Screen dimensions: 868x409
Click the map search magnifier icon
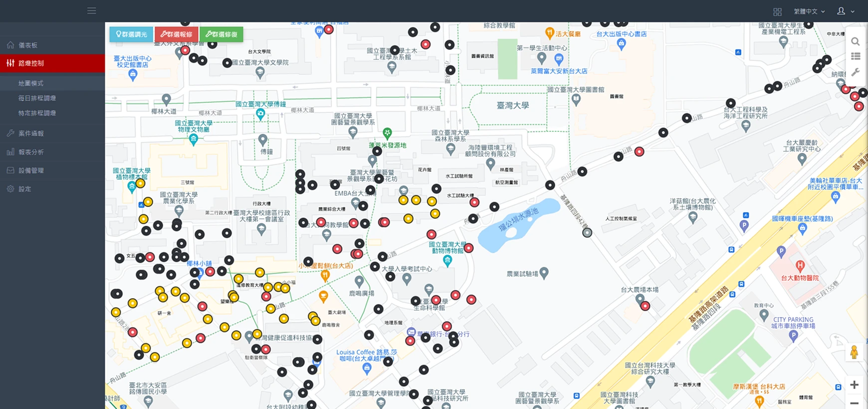pos(855,41)
